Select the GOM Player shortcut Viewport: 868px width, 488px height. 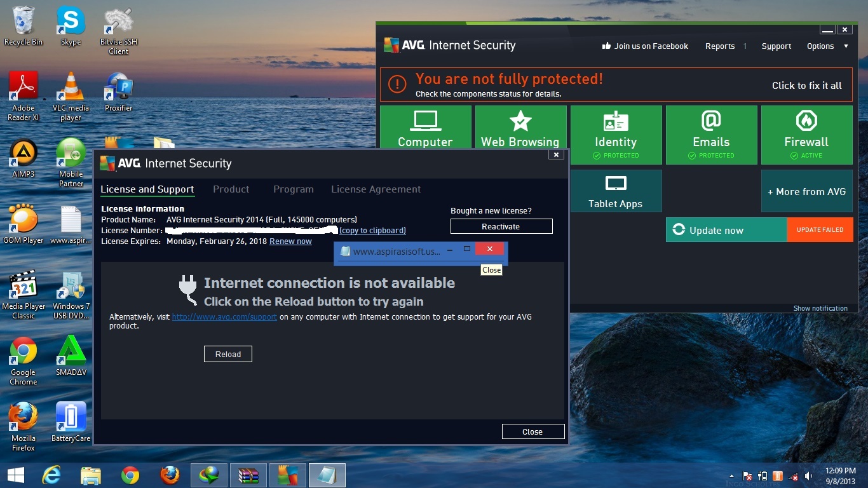click(x=24, y=224)
